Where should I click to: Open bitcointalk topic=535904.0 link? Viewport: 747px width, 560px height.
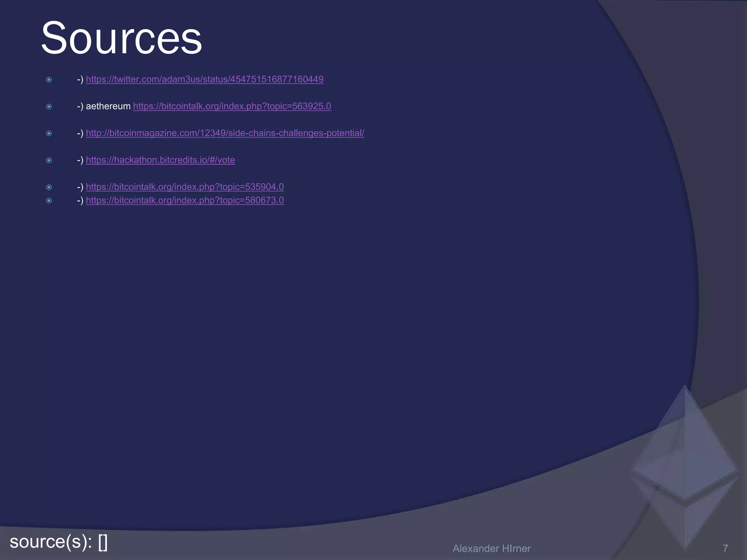[185, 187]
